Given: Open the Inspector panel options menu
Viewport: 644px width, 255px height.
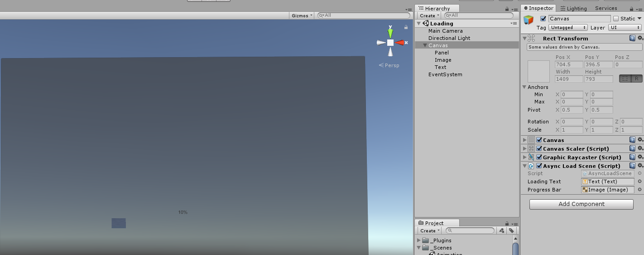Looking at the screenshot, I should (x=639, y=9).
